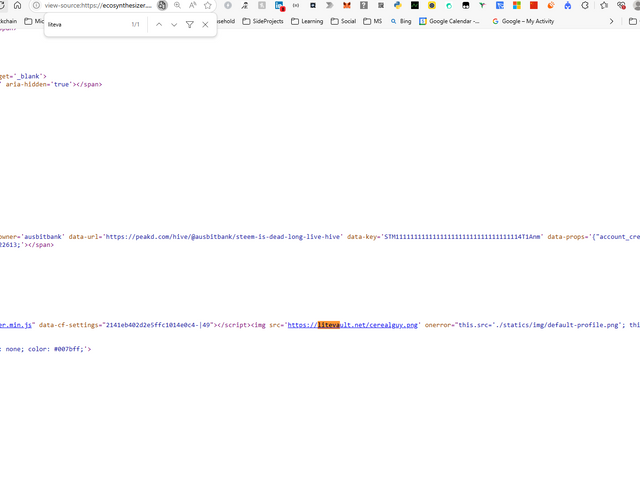The width and height of the screenshot is (640, 477).
Task: Click the red flag extension icon
Action: click(x=533, y=5)
